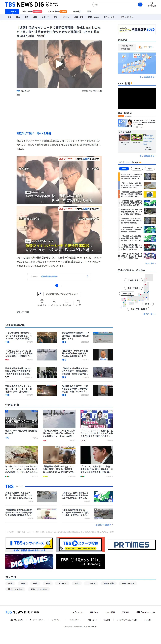The width and height of the screenshot is (161, 644).
Task: Open the 【LIVE】朝のニュース Japan Digest Live item
Action: click(x=137, y=123)
